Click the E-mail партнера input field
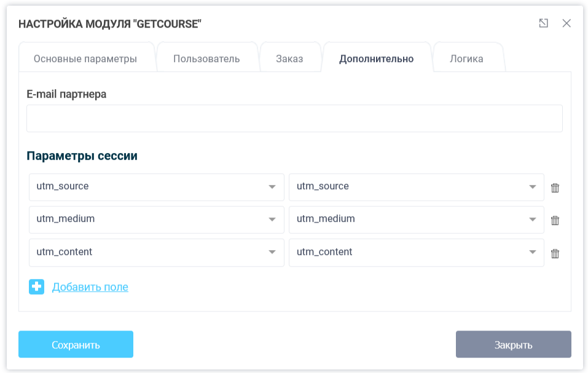 point(294,118)
